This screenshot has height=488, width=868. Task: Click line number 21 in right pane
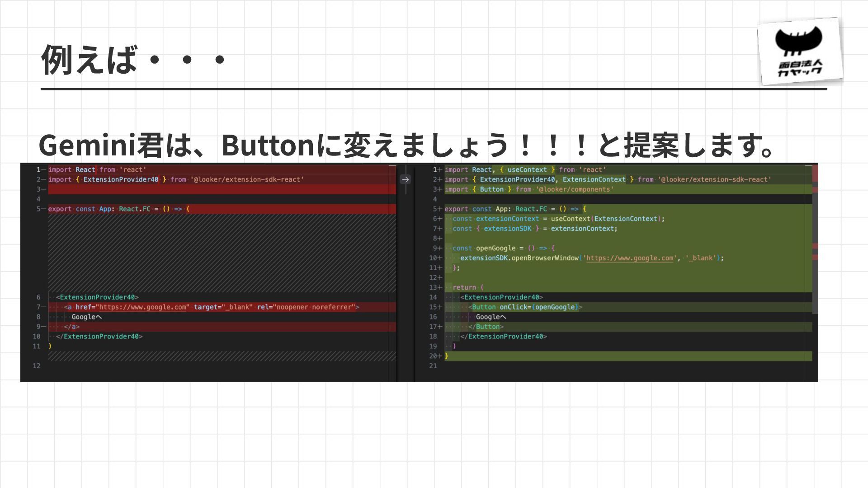tap(433, 366)
